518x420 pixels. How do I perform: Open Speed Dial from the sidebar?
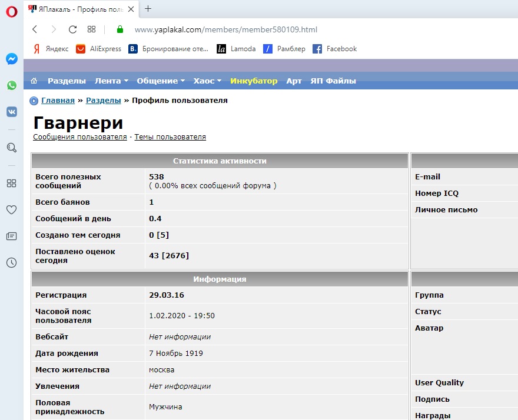point(12,184)
